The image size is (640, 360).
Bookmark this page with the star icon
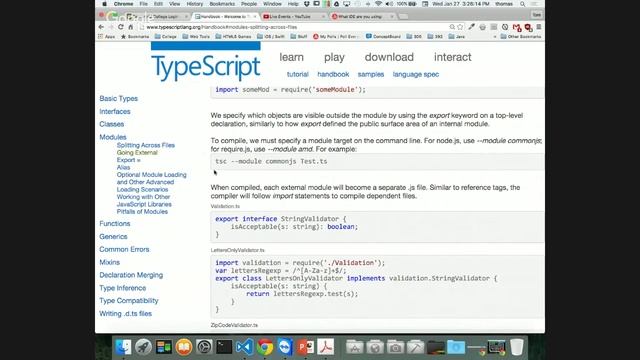click(x=460, y=27)
